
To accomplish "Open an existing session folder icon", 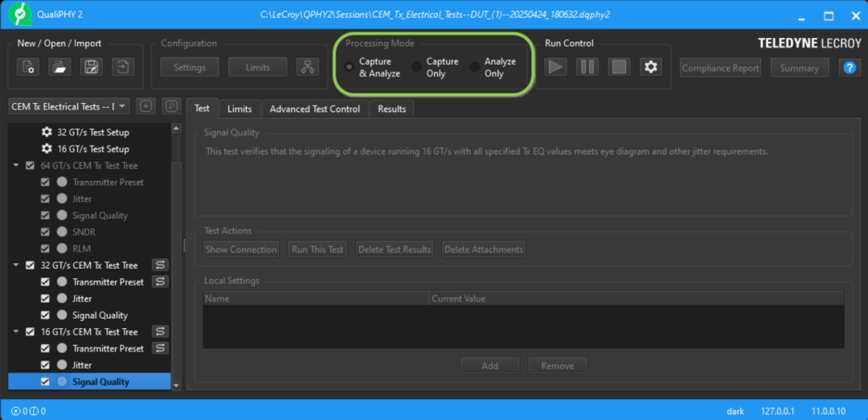I will click(59, 67).
